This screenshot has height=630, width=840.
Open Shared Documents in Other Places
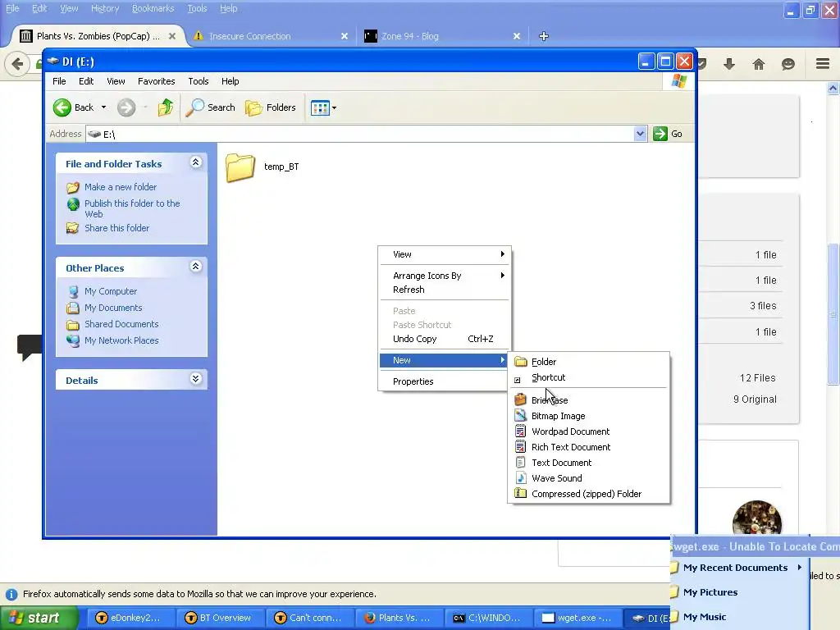tap(121, 324)
